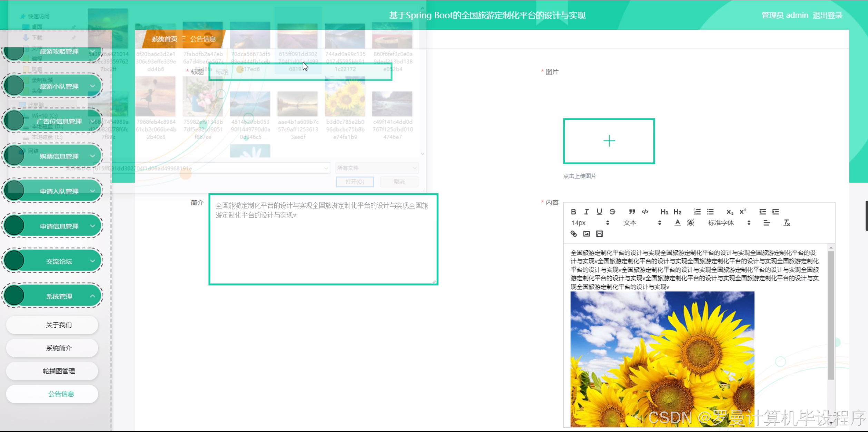Viewport: 868px width, 432px height.
Task: Click inside the 简介 summary textarea
Action: [323, 239]
